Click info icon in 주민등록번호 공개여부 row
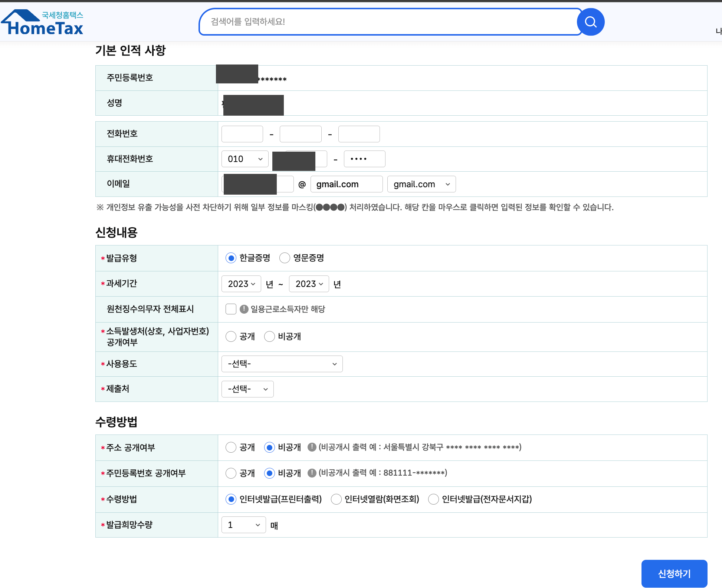The height and width of the screenshot is (588, 722). 312,473
